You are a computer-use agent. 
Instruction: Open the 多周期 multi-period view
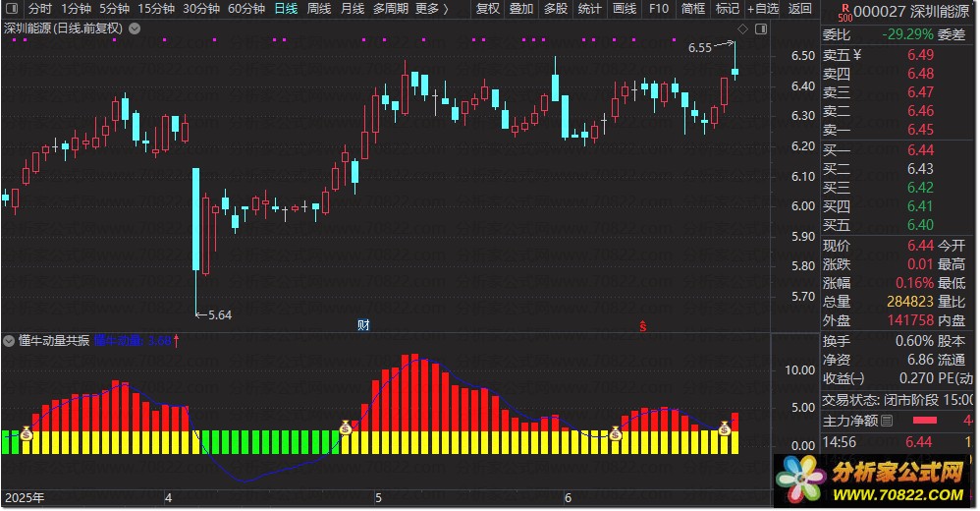[x=391, y=9]
